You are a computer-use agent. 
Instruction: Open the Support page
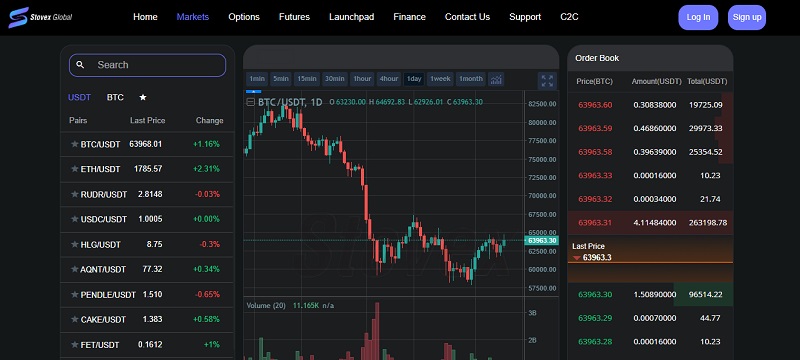coord(525,17)
